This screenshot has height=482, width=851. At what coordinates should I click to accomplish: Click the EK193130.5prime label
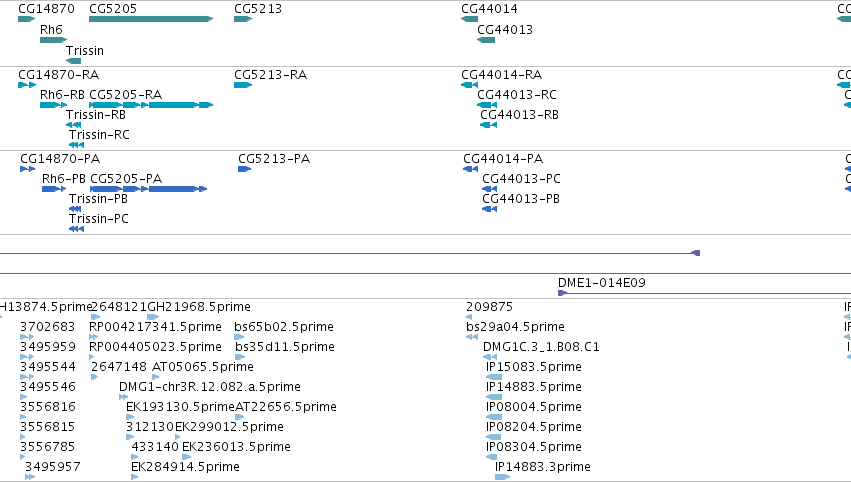click(x=180, y=407)
